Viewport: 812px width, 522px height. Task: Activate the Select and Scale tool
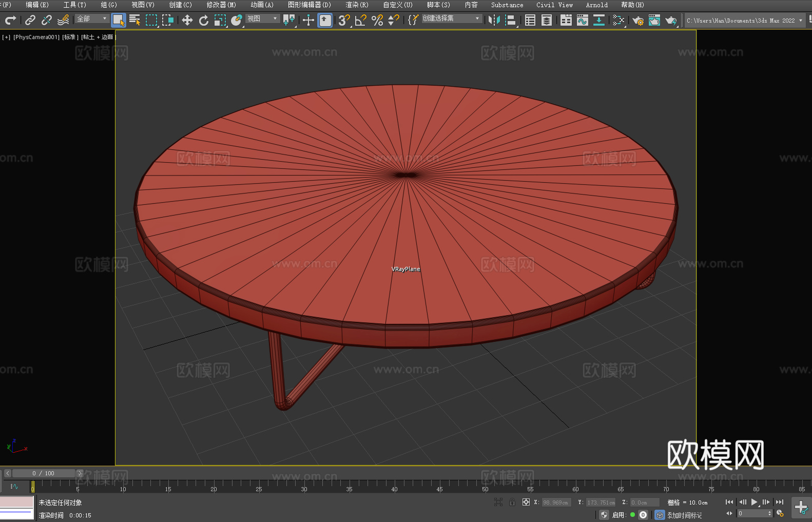[x=220, y=20]
